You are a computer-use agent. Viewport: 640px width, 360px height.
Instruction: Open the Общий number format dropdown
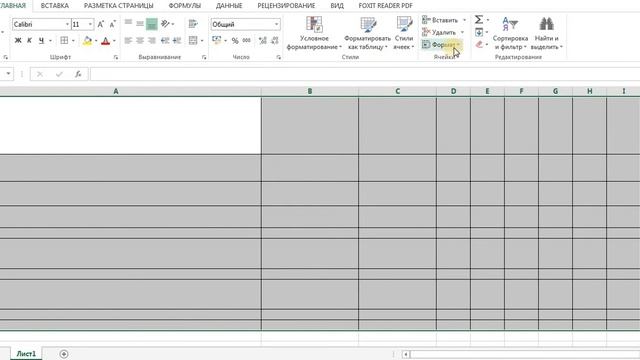click(x=276, y=24)
